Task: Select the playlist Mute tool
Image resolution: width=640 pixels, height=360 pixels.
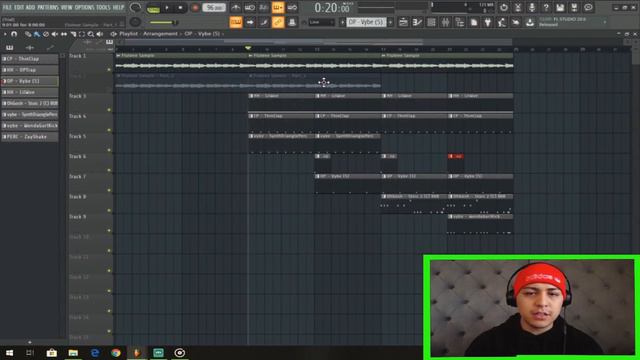Action: click(x=55, y=34)
